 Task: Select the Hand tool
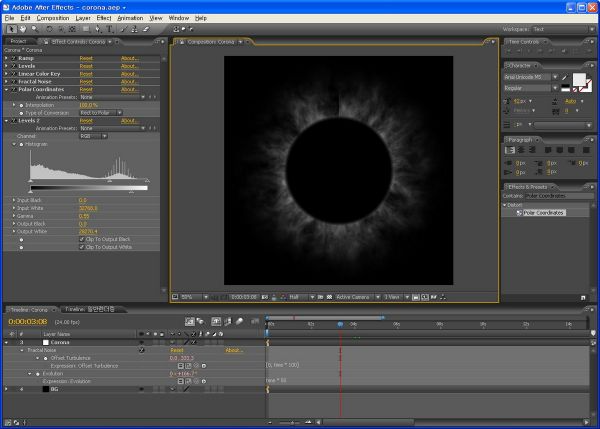(x=23, y=29)
